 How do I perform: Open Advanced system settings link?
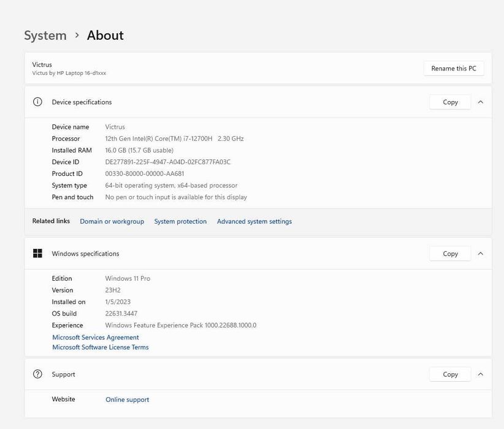(x=254, y=221)
